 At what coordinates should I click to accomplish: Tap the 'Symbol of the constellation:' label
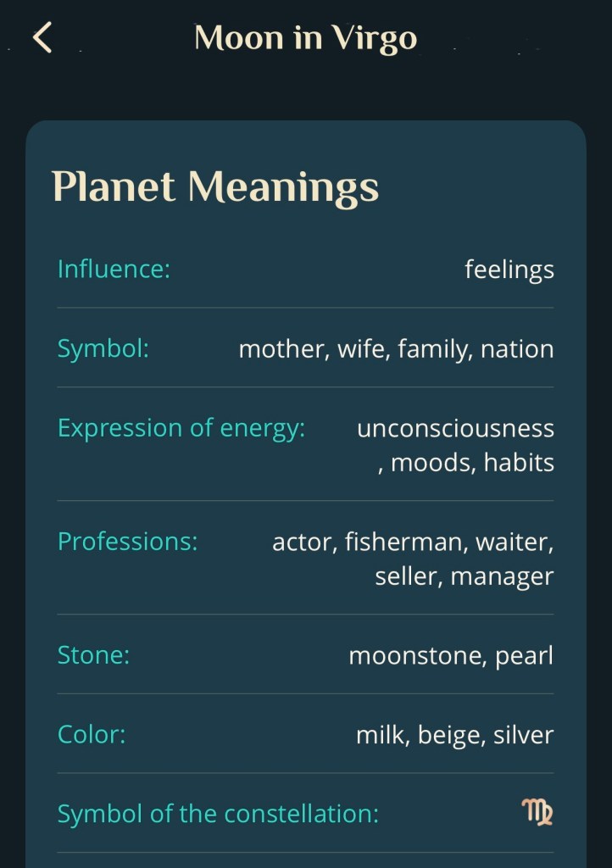coord(218,814)
